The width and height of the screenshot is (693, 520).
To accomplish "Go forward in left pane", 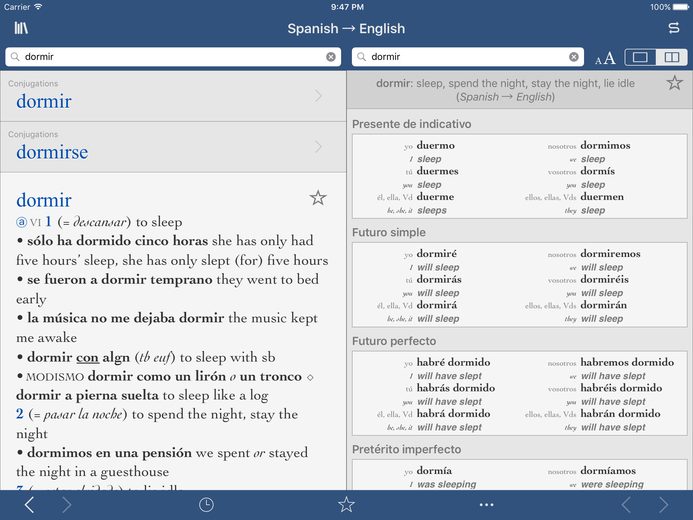I will [66, 505].
